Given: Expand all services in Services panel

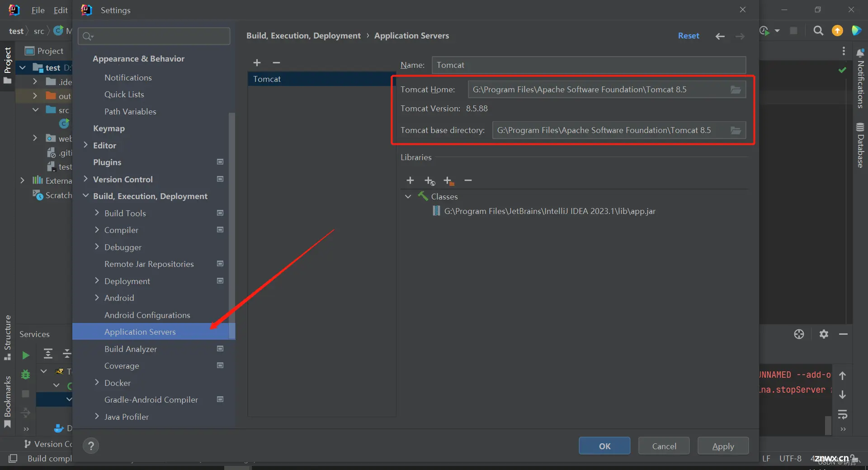Looking at the screenshot, I should pos(48,353).
